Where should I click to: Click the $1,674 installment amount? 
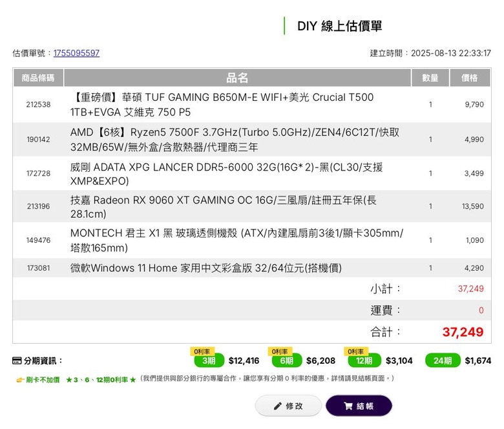pos(478,361)
